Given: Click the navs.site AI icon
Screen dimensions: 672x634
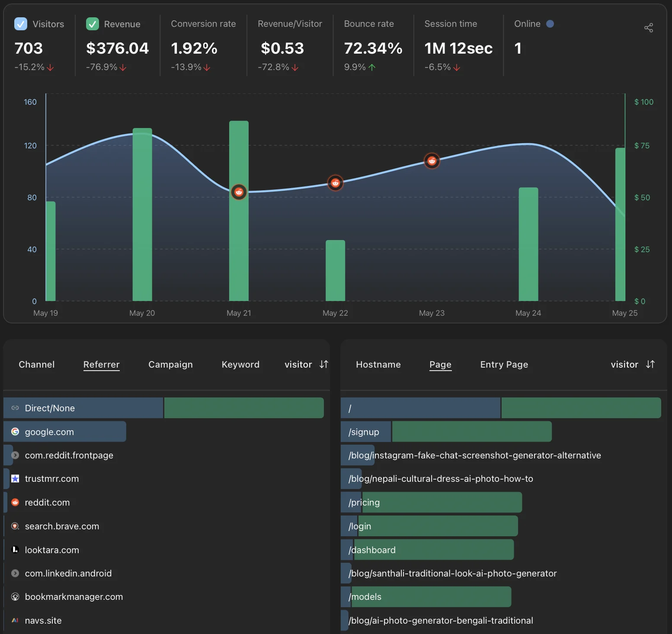Looking at the screenshot, I should tap(15, 621).
